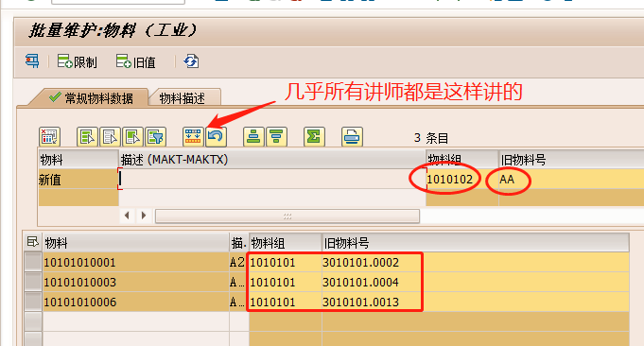Click material number 10101010001
This screenshot has height=346, width=644.
coord(135,262)
